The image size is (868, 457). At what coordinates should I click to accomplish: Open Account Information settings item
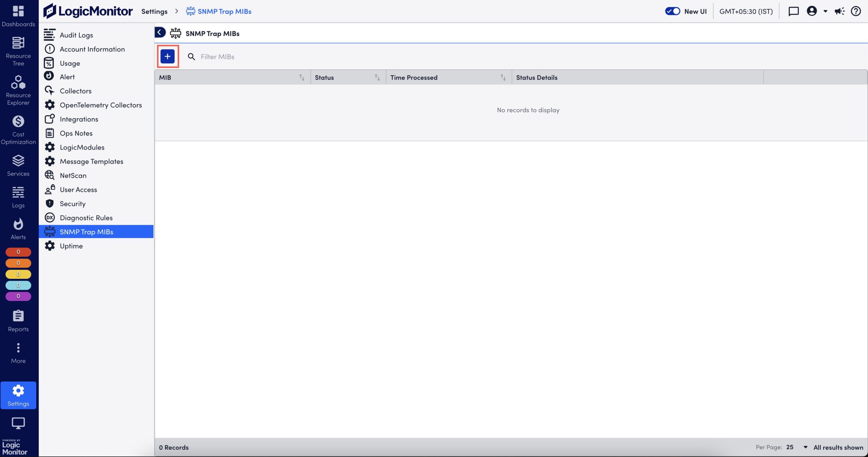96,49
